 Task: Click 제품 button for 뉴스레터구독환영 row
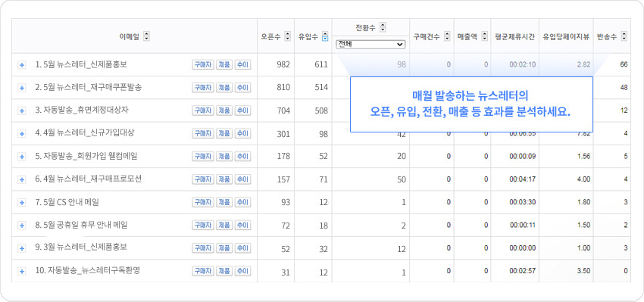tap(224, 272)
